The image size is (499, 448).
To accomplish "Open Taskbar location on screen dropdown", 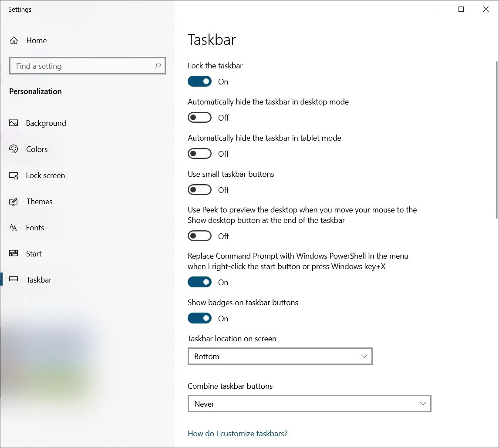I will point(280,356).
